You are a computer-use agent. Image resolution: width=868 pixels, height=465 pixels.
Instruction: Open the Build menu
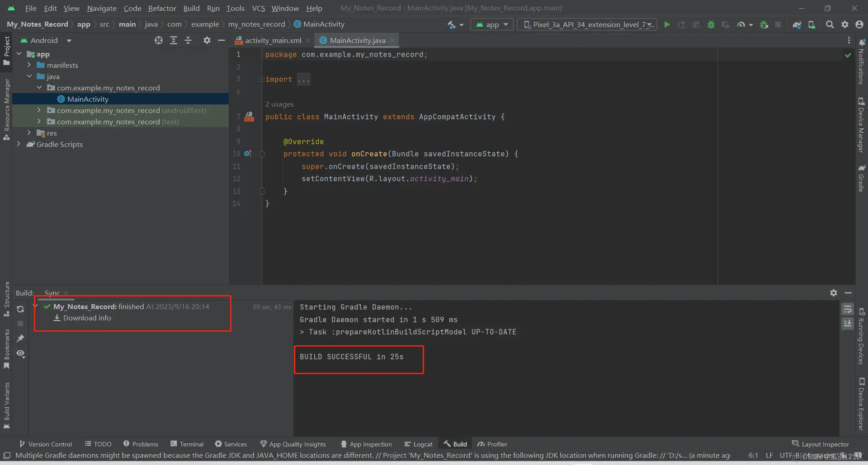tap(191, 8)
